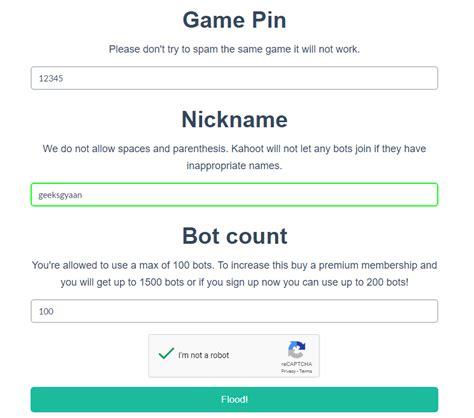Click the Nickname heading
Image resolution: width=474 pixels, height=418 pixels.
pos(234,119)
